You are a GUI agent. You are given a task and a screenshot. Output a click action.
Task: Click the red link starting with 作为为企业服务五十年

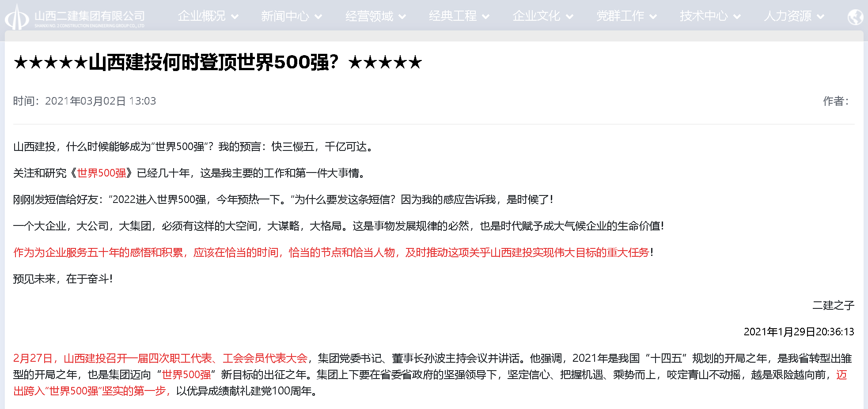tap(331, 252)
